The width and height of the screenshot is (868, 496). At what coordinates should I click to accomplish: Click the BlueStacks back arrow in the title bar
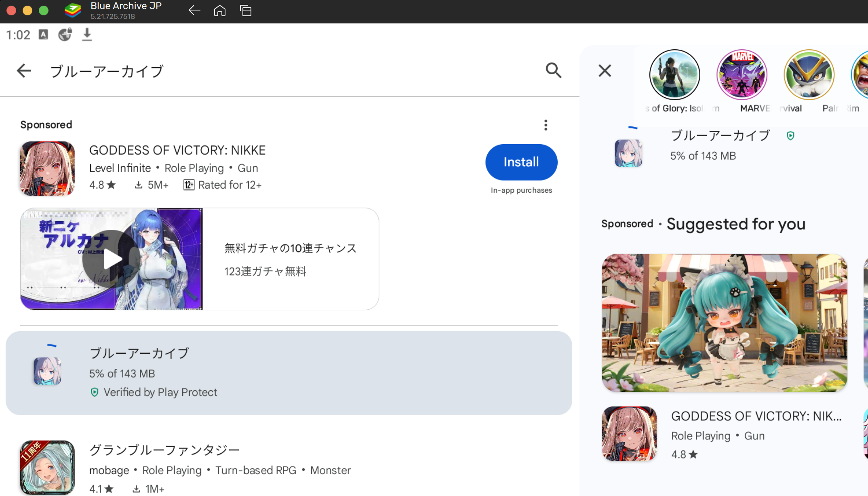click(x=194, y=11)
